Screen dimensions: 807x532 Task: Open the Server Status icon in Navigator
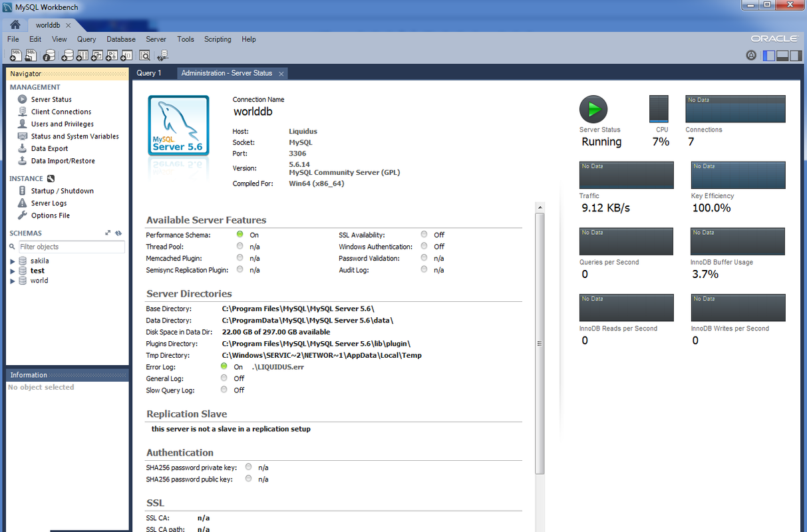click(x=23, y=99)
